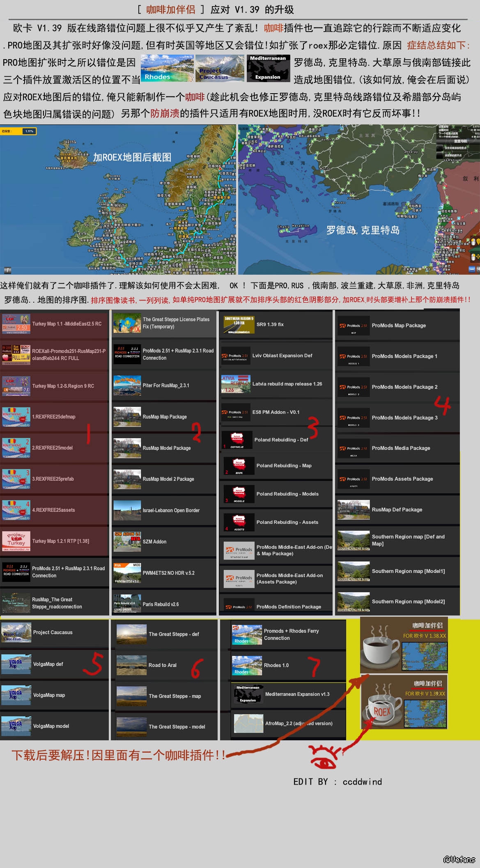Click the SR9 1.39 fix Southern Region icon
This screenshot has width=480, height=868.
pyautogui.click(x=239, y=324)
